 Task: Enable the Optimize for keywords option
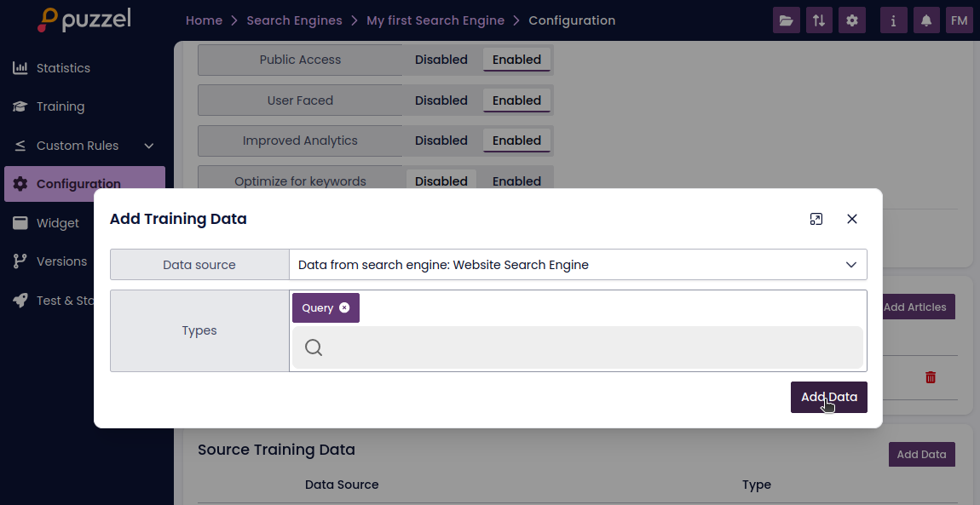[516, 181]
